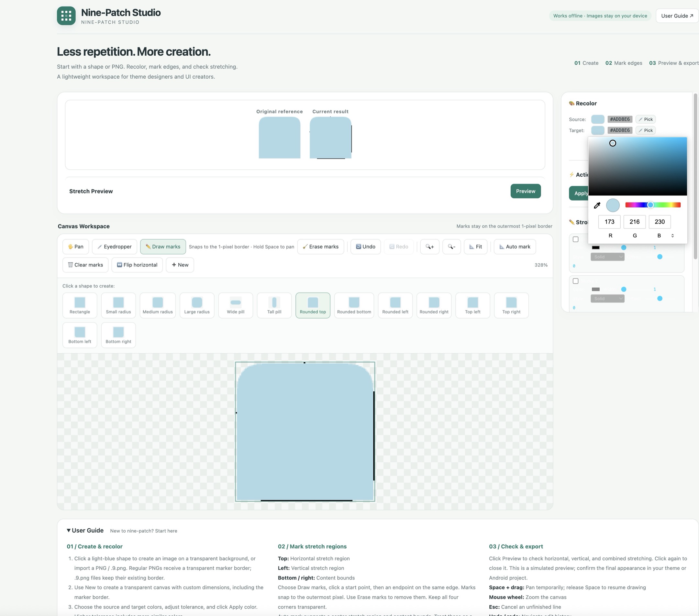699x616 pixels.
Task: Create a Rounded bottom shape
Action: 354,305
